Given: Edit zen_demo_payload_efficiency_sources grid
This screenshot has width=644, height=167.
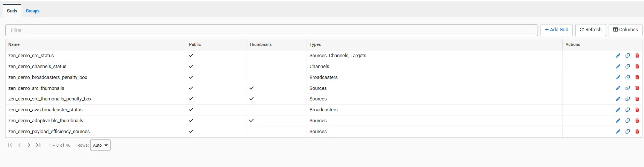Looking at the screenshot, I should (x=618, y=132).
